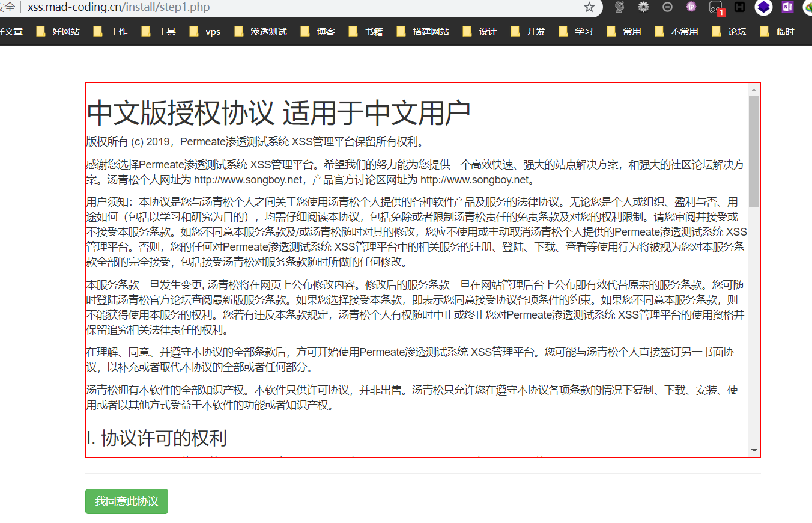This screenshot has width=812, height=523.
Task: Click the gear extension icon
Action: 643,7
